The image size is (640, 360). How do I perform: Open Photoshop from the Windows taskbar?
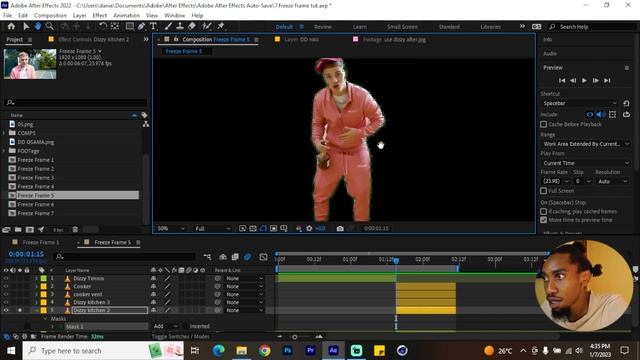coord(287,350)
